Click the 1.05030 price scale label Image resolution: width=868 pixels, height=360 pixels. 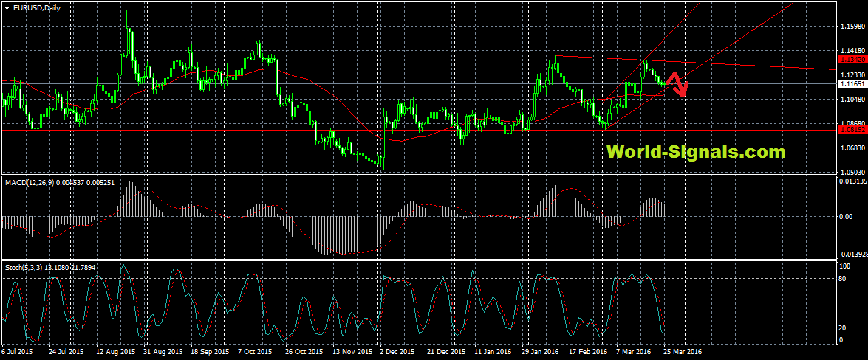(x=852, y=171)
